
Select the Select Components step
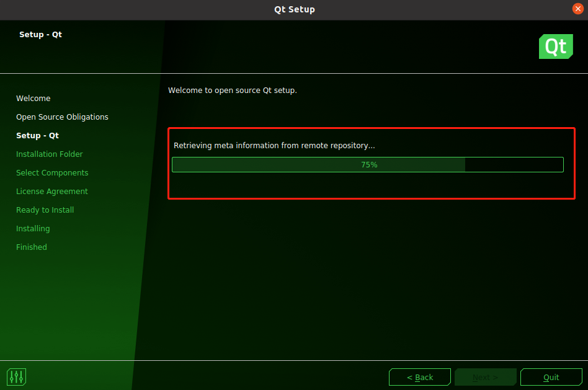click(52, 173)
